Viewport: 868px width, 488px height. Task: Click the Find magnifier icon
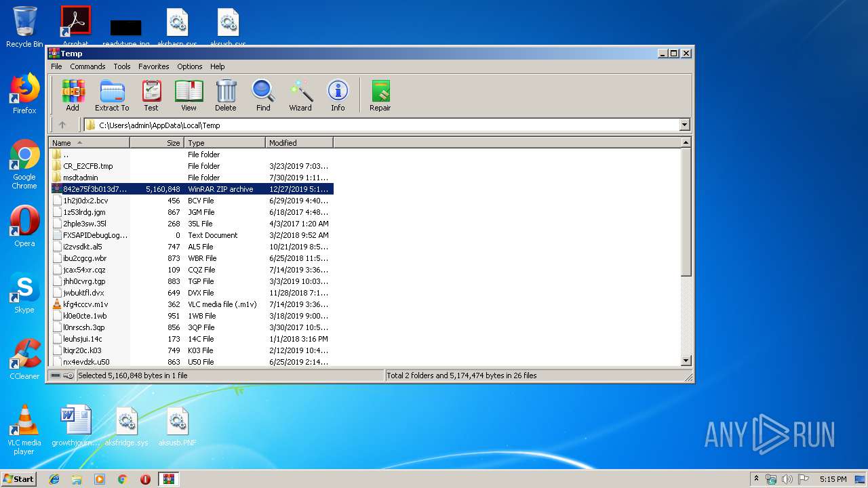263,95
